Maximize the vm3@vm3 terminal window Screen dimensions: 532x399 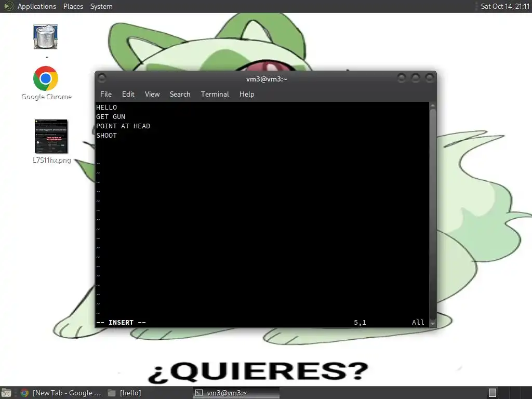pos(416,78)
